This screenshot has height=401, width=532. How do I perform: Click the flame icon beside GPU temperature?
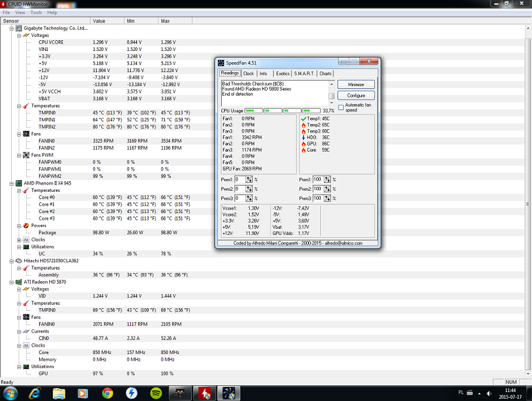click(x=303, y=144)
